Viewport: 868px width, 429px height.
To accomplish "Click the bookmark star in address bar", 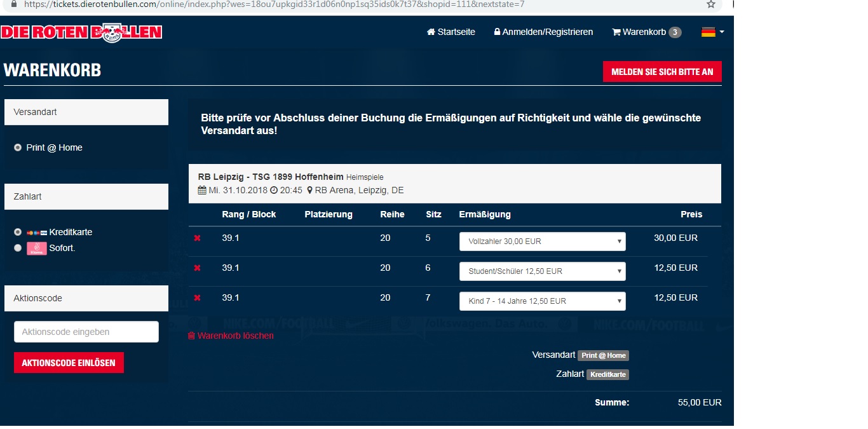I will point(711,4).
